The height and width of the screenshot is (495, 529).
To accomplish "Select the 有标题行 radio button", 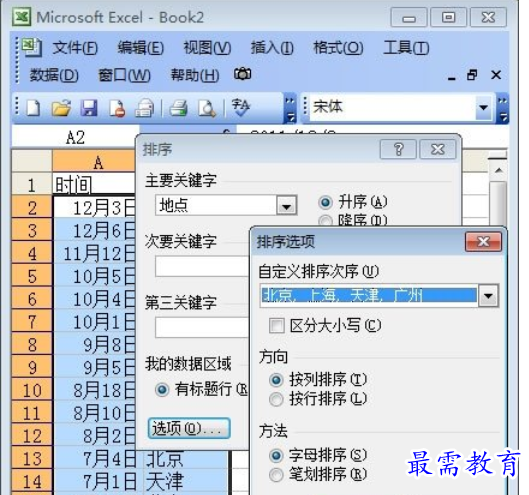I will click(162, 390).
